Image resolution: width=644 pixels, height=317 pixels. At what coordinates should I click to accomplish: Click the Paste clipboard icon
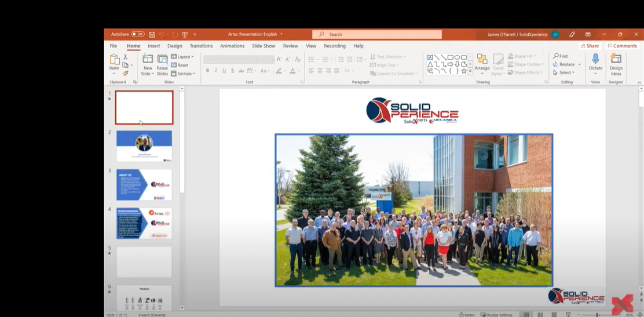point(114,60)
